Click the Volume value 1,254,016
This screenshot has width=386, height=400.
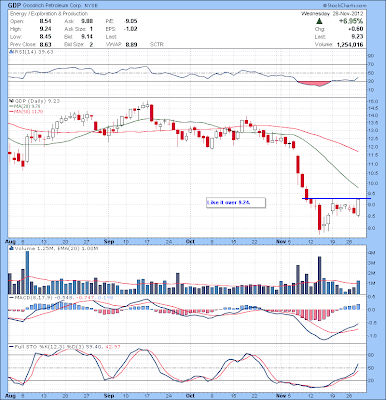(350, 44)
